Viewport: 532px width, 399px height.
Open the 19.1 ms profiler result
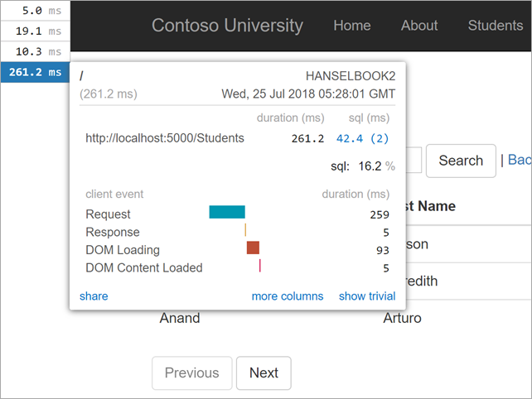[36, 31]
